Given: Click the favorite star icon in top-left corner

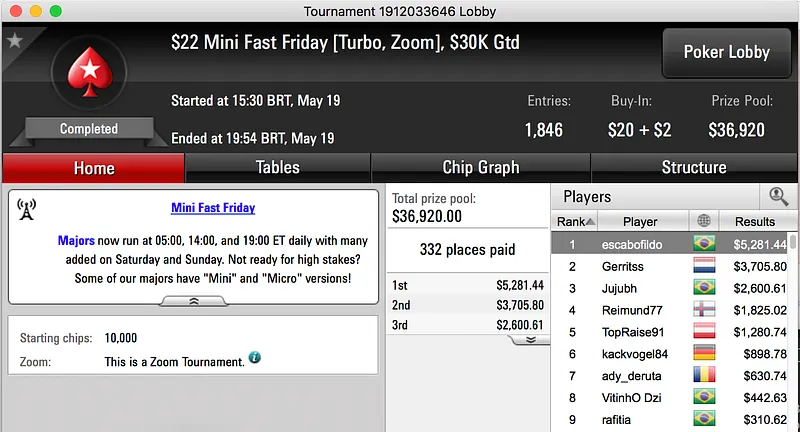Looking at the screenshot, I should pyautogui.click(x=14, y=41).
